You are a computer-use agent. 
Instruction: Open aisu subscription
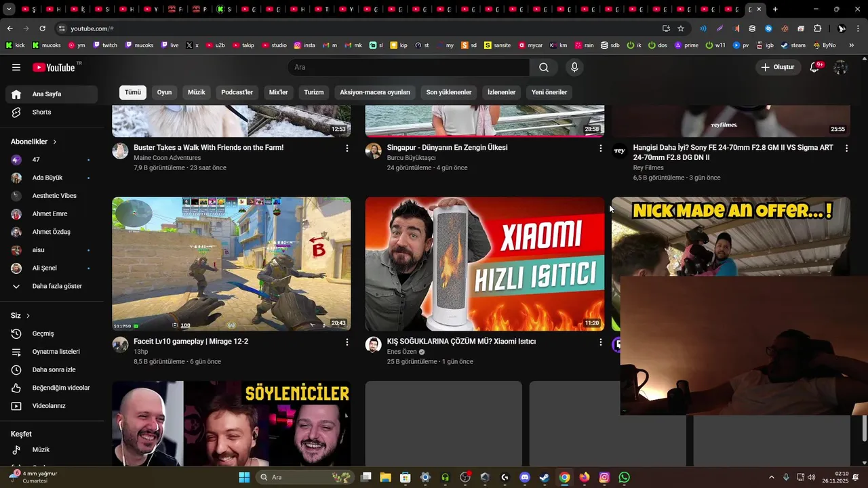(52, 250)
